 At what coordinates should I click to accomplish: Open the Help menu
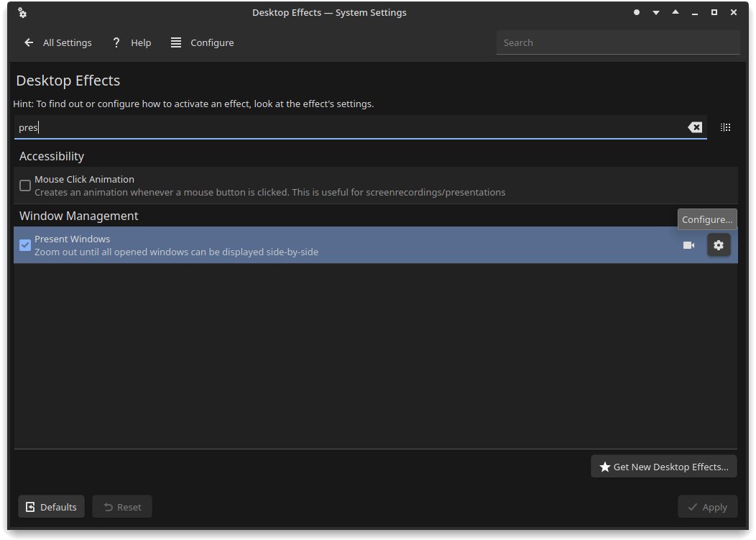[x=132, y=42]
